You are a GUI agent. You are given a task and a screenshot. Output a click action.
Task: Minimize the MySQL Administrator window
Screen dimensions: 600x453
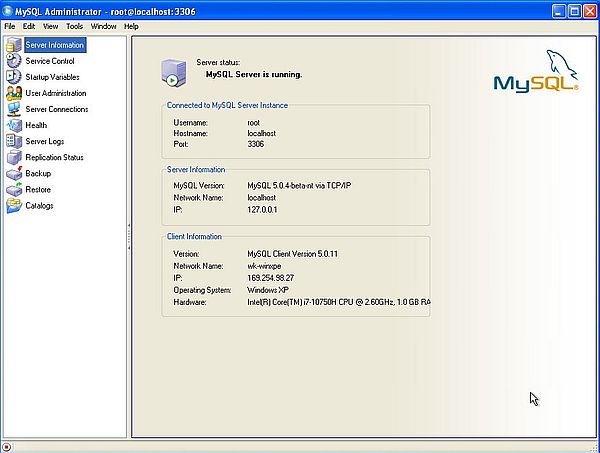pos(559,11)
